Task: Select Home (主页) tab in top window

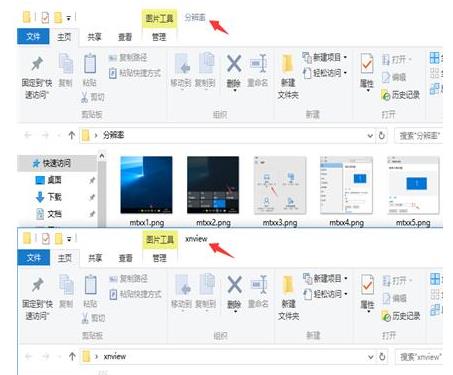Action: (x=64, y=37)
